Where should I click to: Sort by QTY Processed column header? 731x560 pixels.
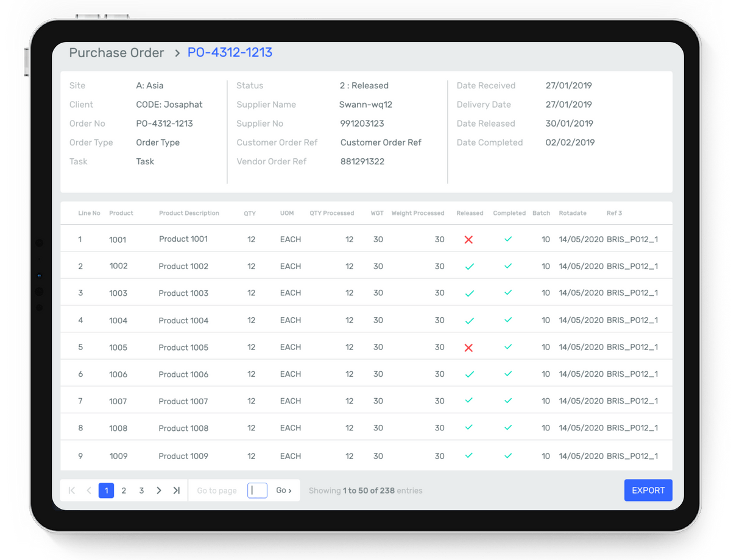(332, 214)
